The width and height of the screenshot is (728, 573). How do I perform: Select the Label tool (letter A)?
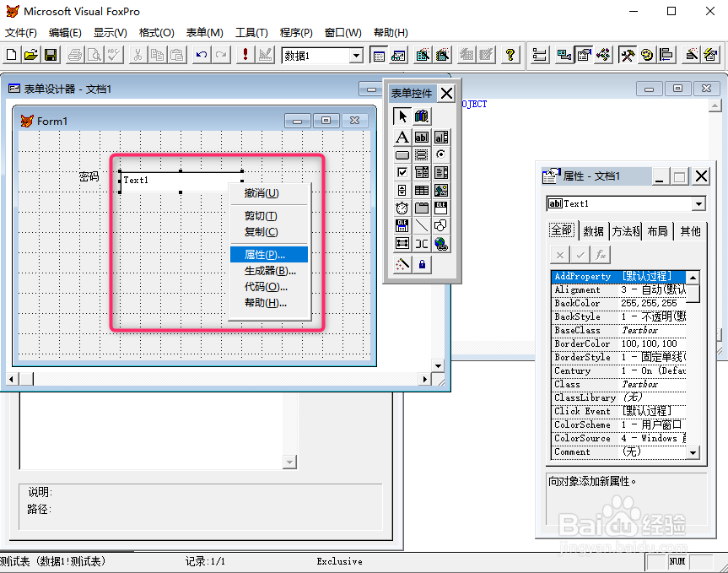pyautogui.click(x=402, y=137)
